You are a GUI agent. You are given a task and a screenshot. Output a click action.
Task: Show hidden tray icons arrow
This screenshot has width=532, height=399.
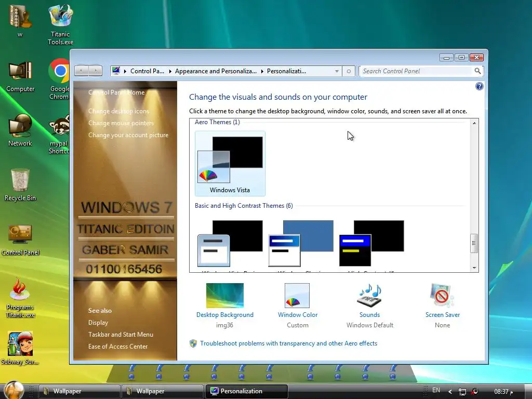450,392
